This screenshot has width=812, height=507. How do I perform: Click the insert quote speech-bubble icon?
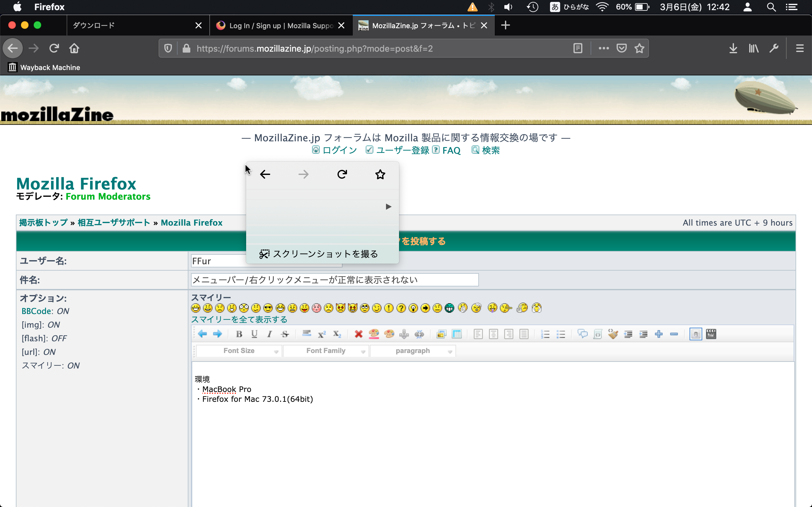click(x=582, y=334)
